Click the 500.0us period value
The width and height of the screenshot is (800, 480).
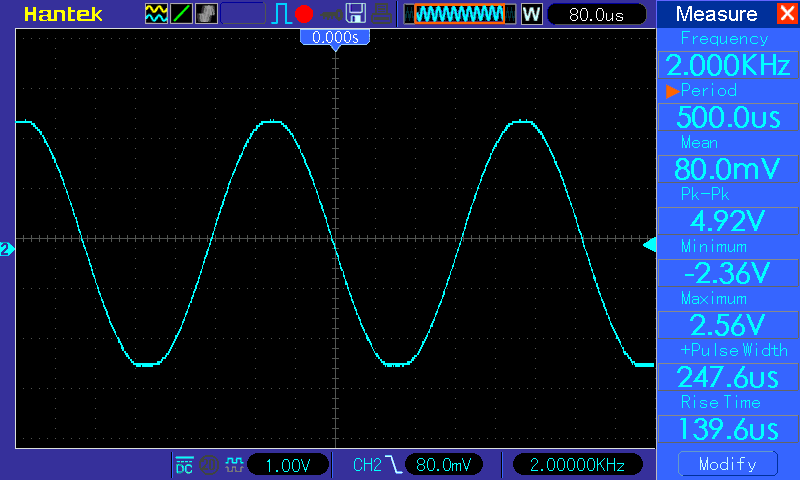pos(728,117)
